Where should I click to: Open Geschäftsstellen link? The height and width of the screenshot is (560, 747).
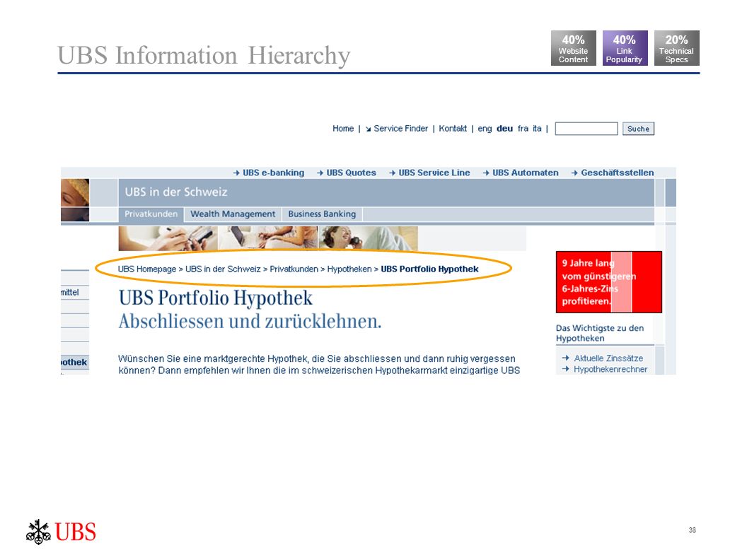point(617,173)
